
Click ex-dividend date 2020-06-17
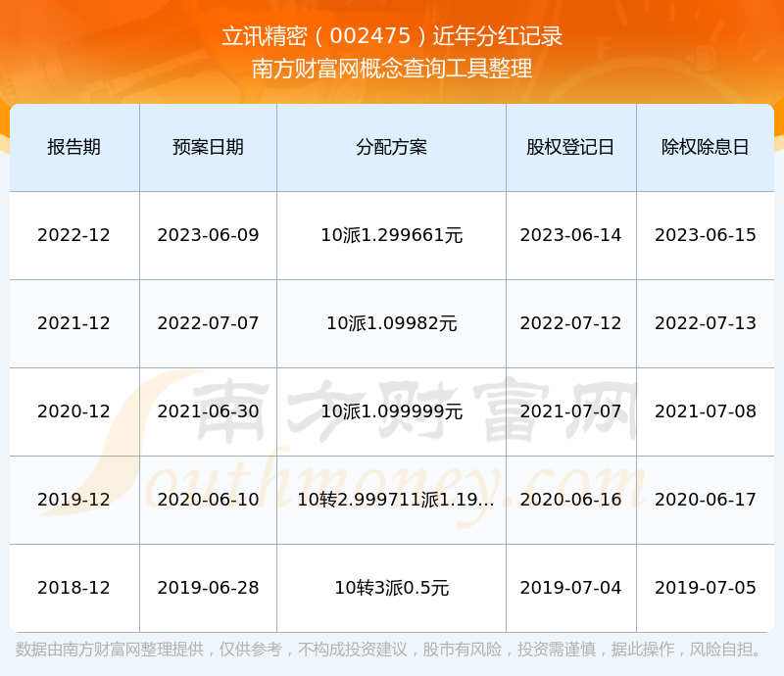705,499
